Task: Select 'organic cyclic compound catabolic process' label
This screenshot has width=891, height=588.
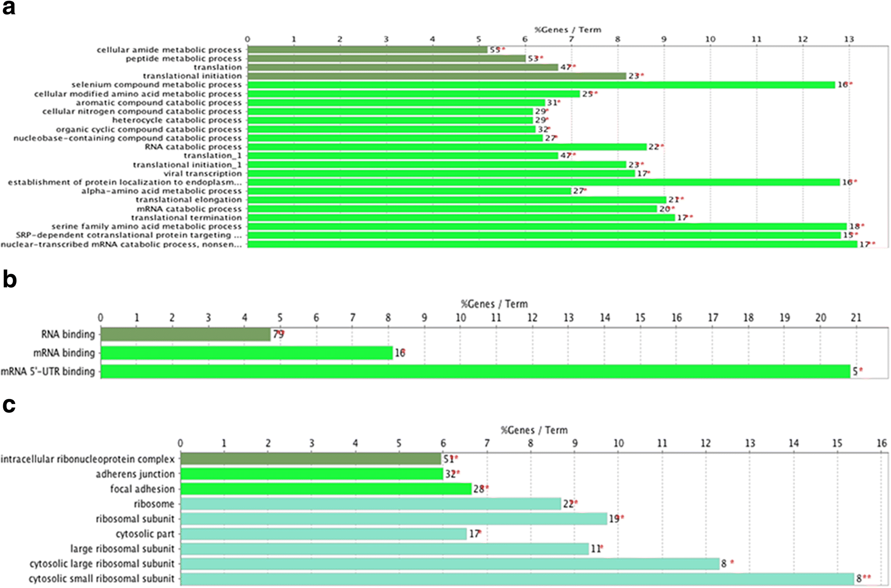Action: coord(149,129)
